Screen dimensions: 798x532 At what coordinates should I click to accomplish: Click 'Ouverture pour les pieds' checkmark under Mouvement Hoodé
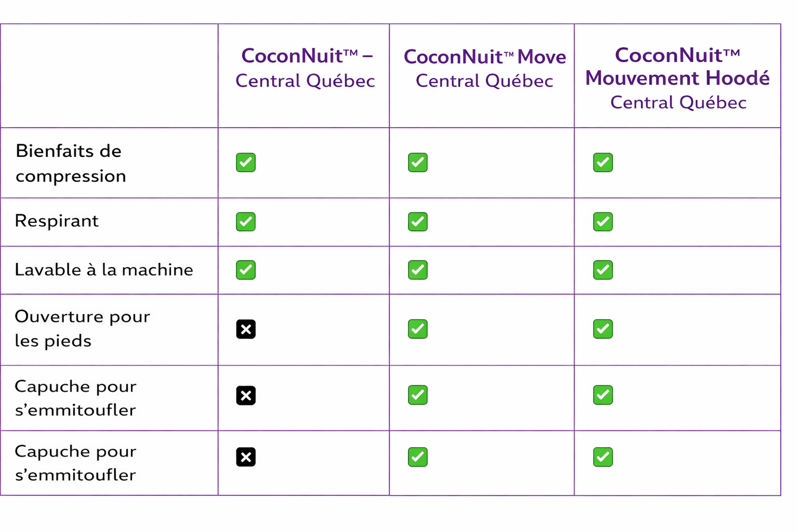(603, 329)
